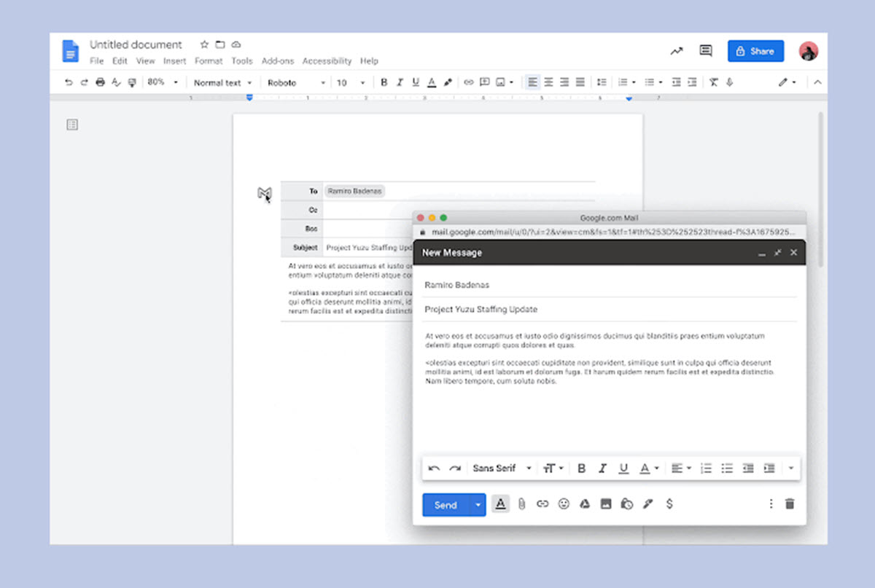Image resolution: width=875 pixels, height=588 pixels.
Task: Click the Share button
Action: click(x=755, y=51)
